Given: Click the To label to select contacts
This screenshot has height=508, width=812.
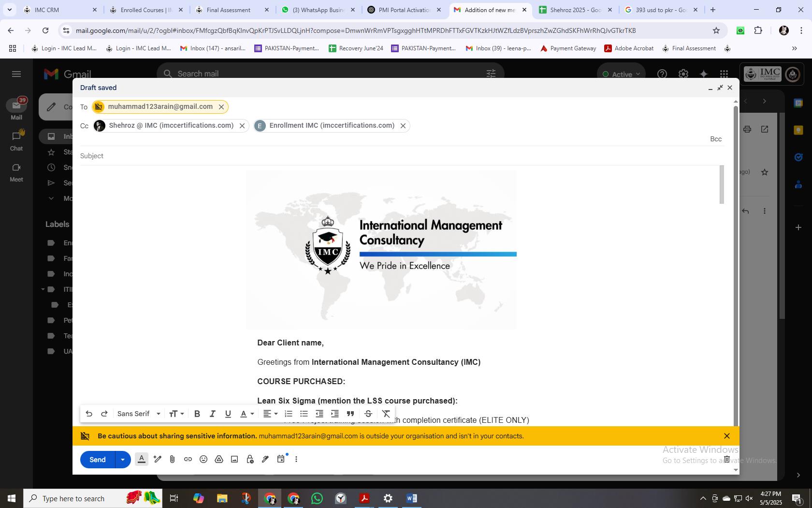Looking at the screenshot, I should click(84, 107).
